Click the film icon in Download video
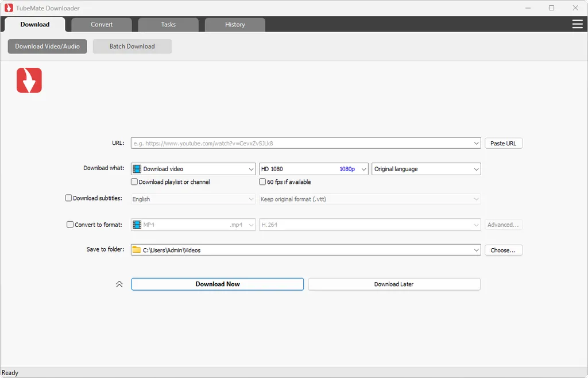The height and width of the screenshot is (378, 588). point(137,169)
